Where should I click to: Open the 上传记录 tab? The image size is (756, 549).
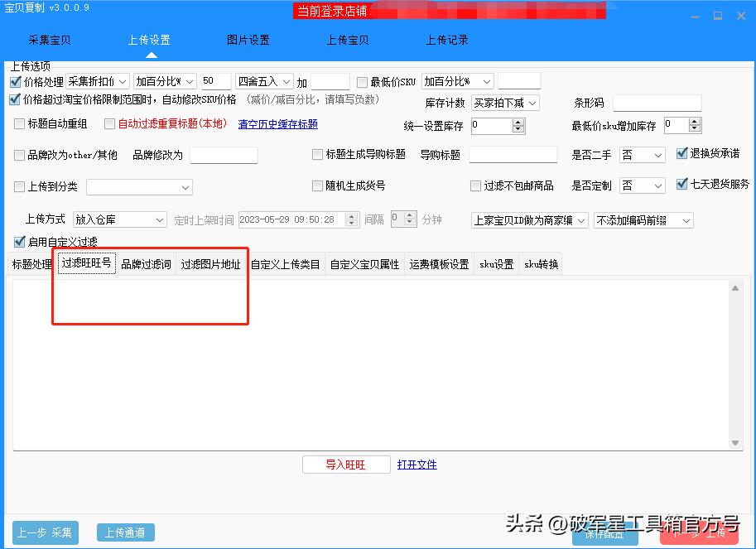click(447, 38)
